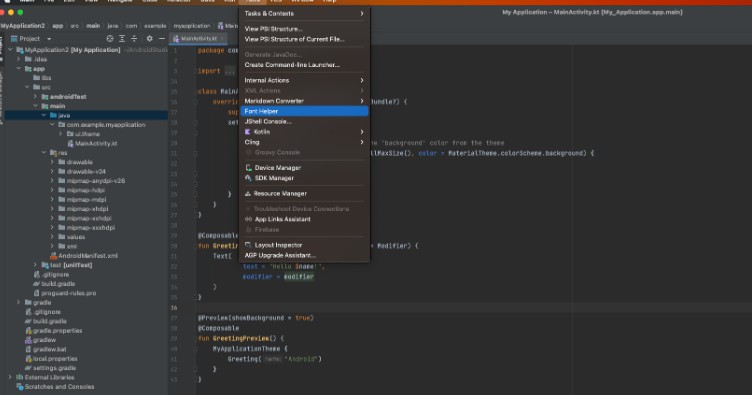The image size is (752, 395).
Task: Collapse the java folder in tree
Action: point(44,115)
